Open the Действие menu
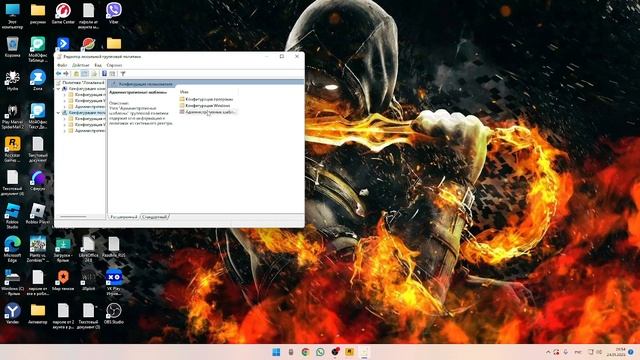640x360 pixels. tap(80, 65)
